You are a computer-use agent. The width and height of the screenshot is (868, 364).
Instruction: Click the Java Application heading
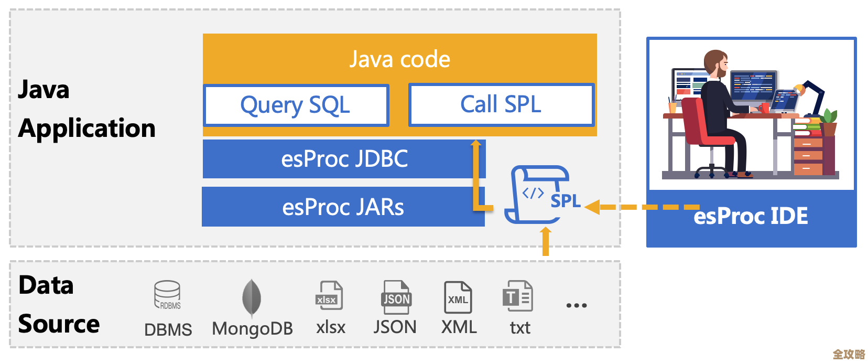point(86,109)
